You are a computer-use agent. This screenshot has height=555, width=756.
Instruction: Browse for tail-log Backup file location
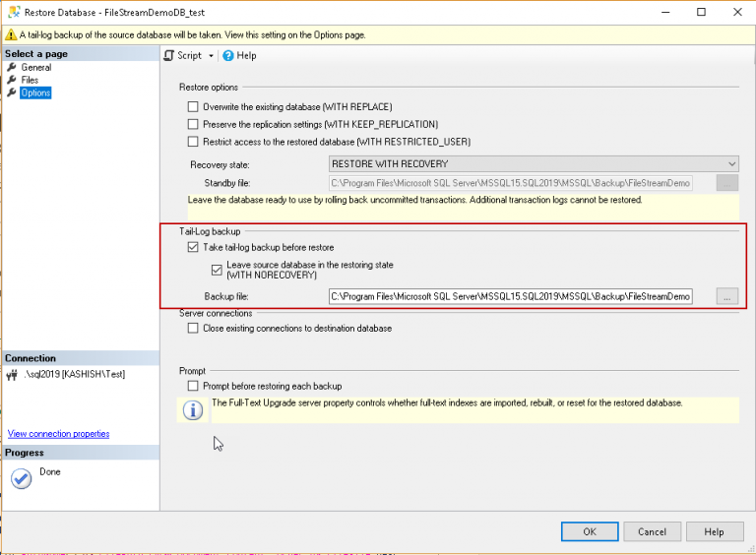tap(727, 296)
